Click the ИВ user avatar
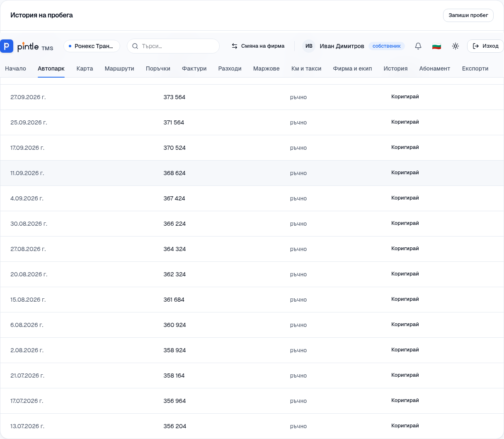Viewport: 504px width, 439px height. tap(309, 46)
